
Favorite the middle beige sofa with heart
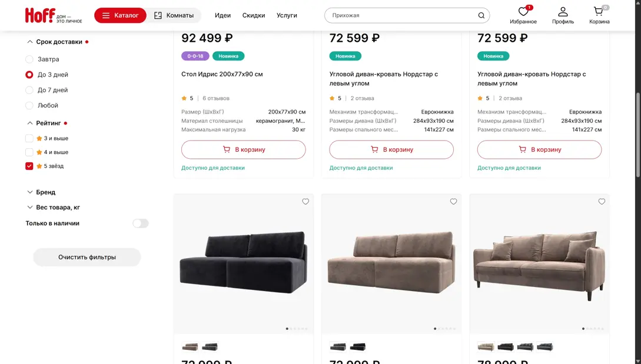[x=453, y=202]
